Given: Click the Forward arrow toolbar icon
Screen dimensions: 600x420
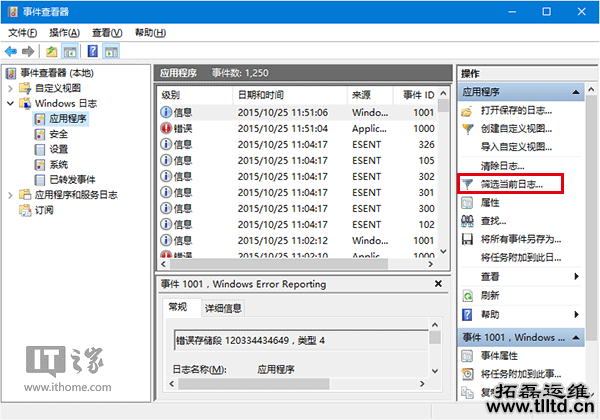Looking at the screenshot, I should pos(28,51).
